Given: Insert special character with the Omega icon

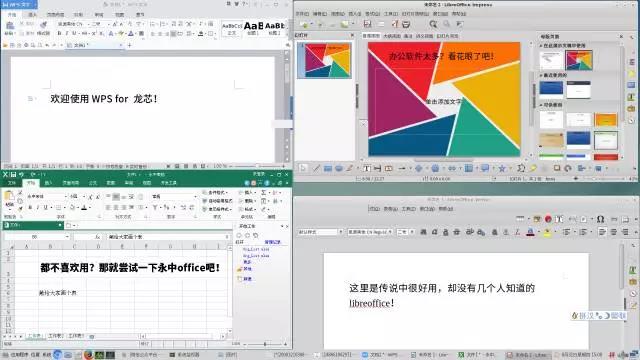Looking at the screenshot, I should (x=600, y=219).
